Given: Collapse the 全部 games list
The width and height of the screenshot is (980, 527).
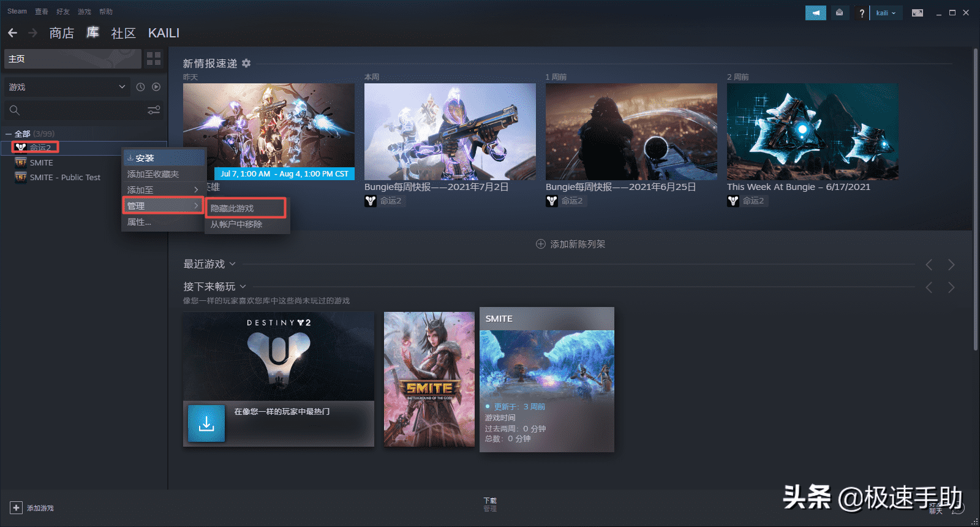Looking at the screenshot, I should pyautogui.click(x=9, y=134).
